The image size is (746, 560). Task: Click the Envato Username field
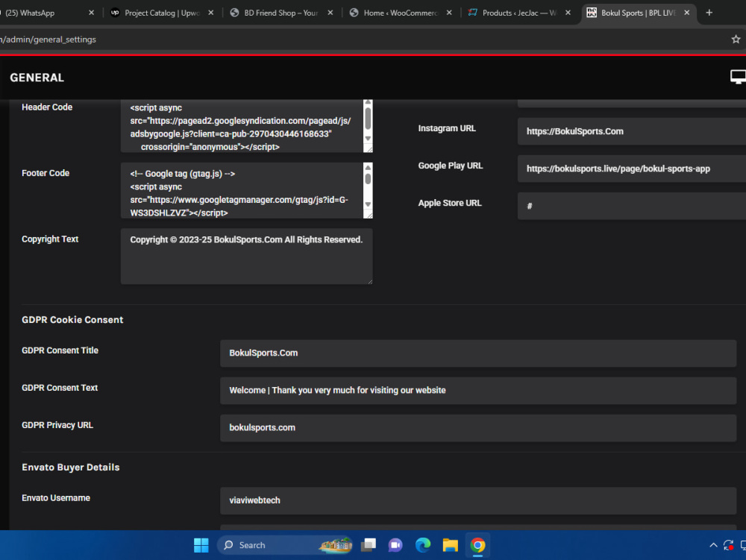tap(478, 500)
